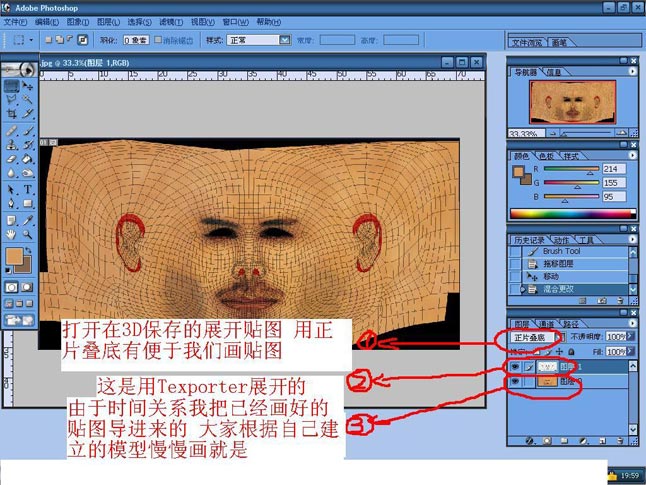Open the layer opacity slider arrow
Viewport: 646px width, 485px height.
631,337
